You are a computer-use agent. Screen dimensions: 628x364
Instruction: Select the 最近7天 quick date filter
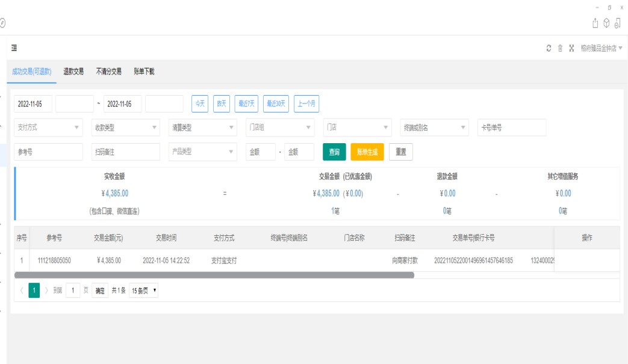tap(247, 103)
